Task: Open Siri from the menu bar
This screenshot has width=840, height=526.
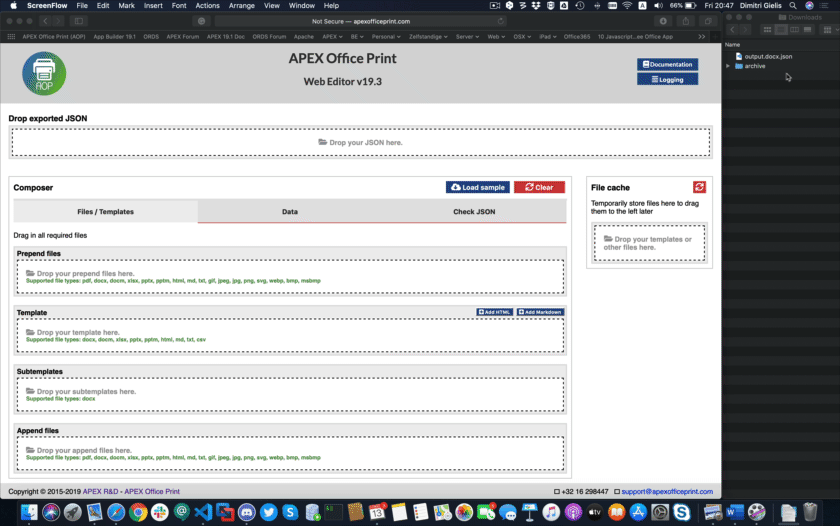Action: [809, 5]
